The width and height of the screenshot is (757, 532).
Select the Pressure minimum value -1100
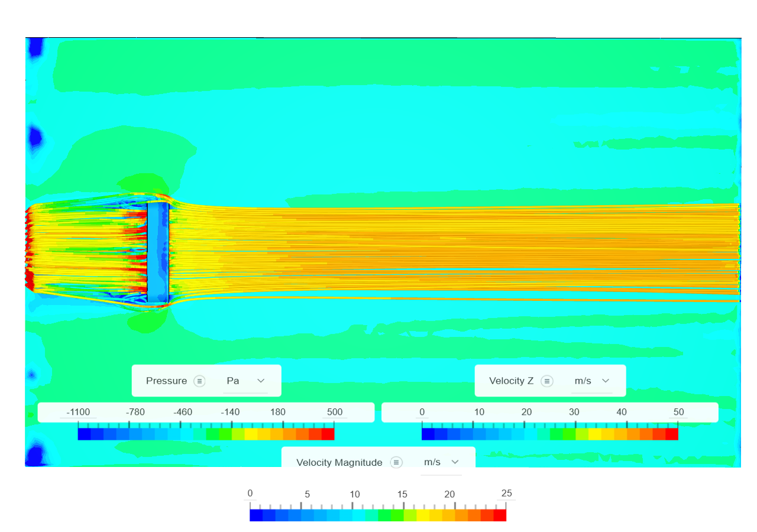point(78,412)
